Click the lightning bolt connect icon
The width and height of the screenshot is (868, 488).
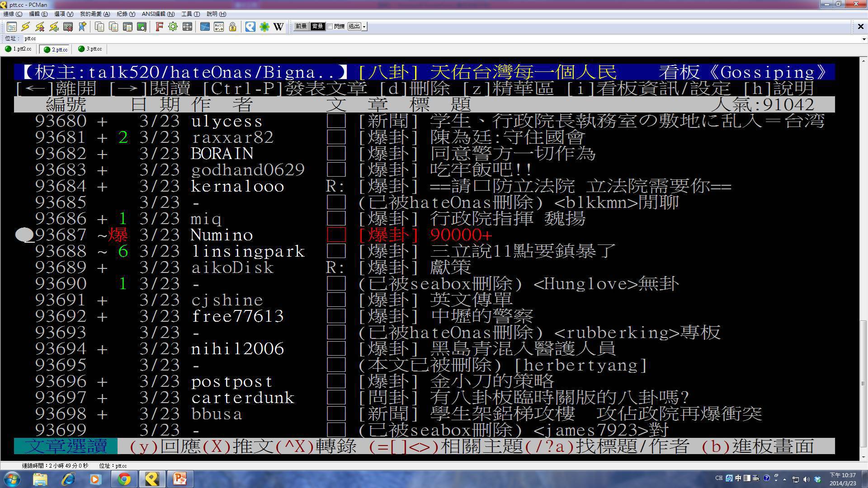pos(26,27)
